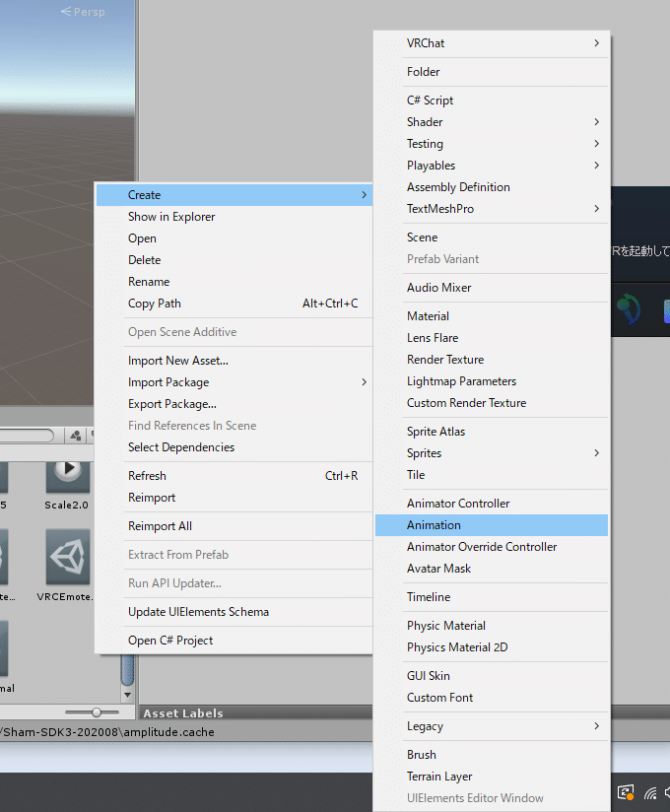Expand the TextMeshPro submenu
Image resolution: width=670 pixels, height=812 pixels.
click(492, 209)
